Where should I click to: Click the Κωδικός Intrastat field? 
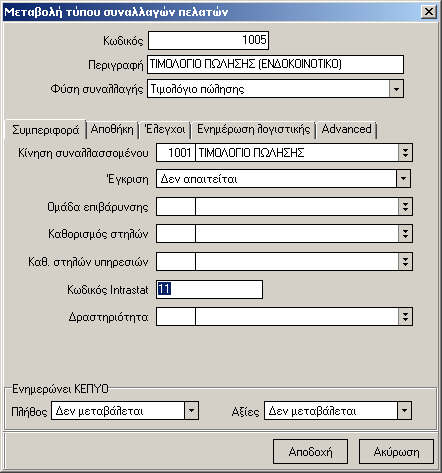tap(209, 289)
